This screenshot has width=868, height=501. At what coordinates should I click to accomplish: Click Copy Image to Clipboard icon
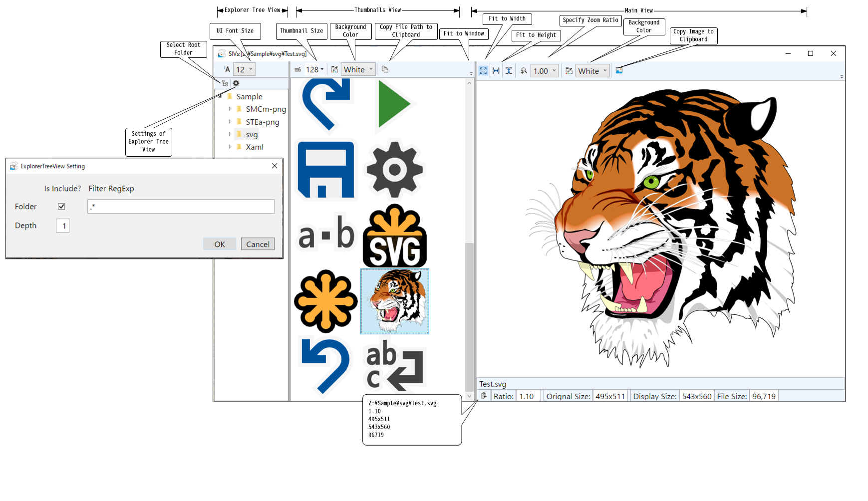coord(619,70)
